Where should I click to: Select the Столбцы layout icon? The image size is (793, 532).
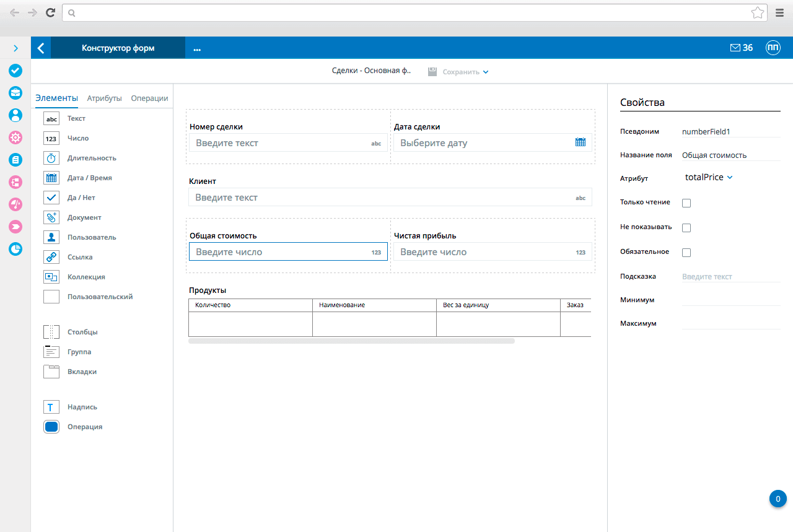point(51,332)
